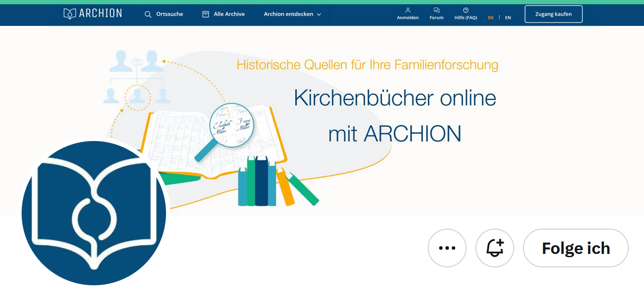Screen dimensions: 644x295
Task: Click the Anmelden person icon
Action: click(408, 10)
